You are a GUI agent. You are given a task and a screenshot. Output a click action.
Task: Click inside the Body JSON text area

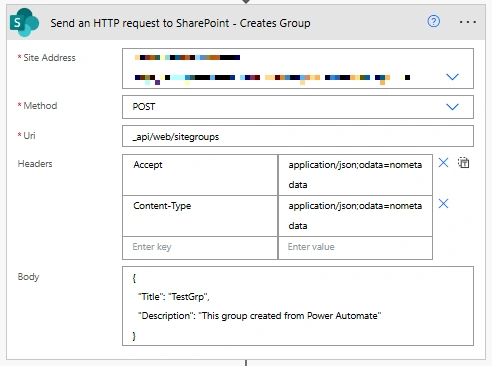click(x=298, y=306)
